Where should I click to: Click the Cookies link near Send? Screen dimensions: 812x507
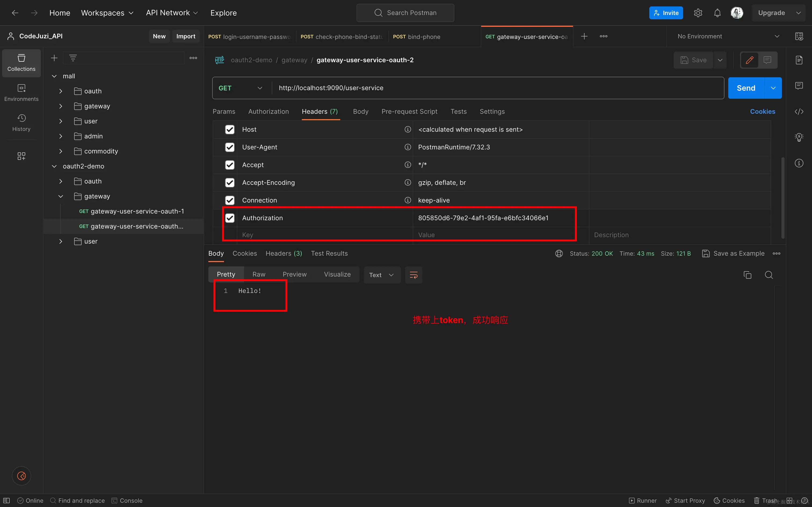(762, 111)
